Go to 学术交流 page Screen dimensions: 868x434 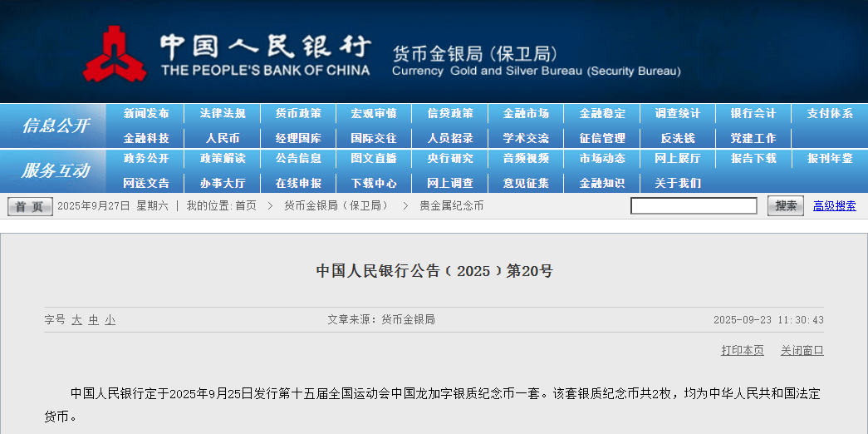(x=526, y=138)
